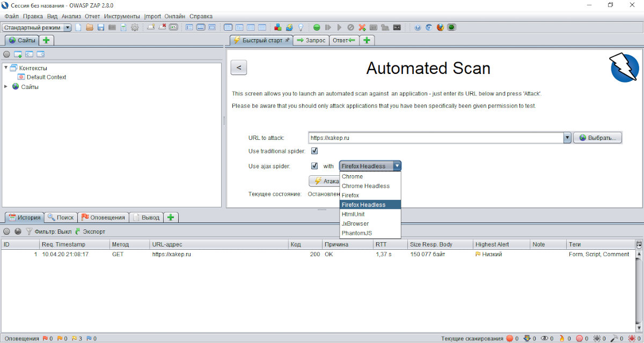
Task: Select Chrome Headless from the browser list
Action: coord(370,186)
